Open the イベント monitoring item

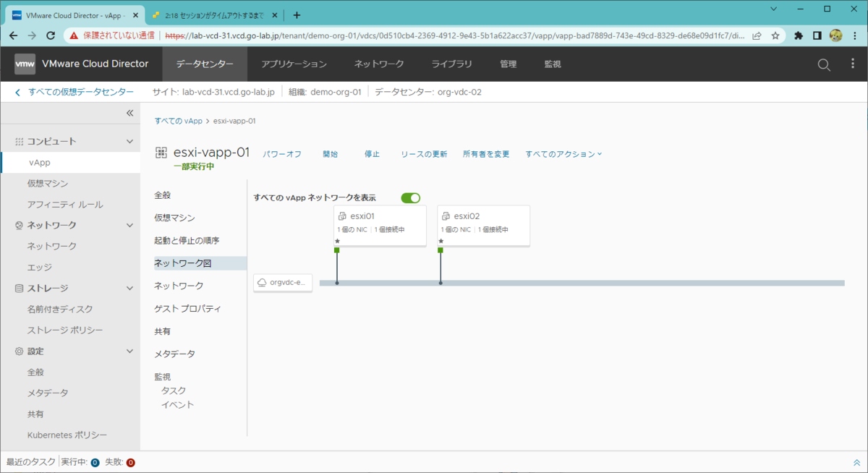(x=178, y=405)
